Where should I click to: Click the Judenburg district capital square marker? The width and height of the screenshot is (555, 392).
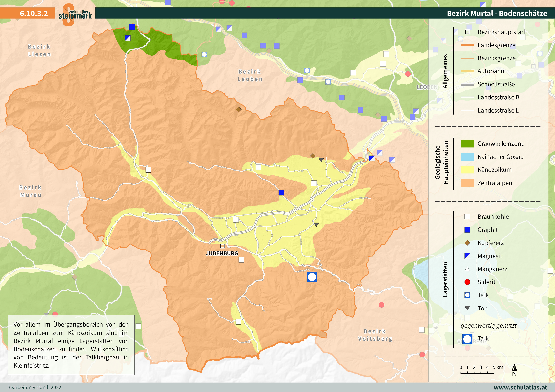222,246
